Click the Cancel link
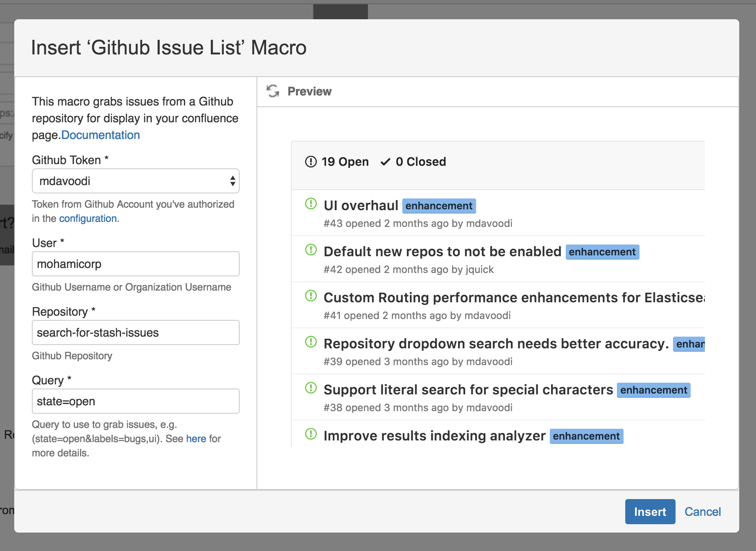Image resolution: width=756 pixels, height=551 pixels. [x=703, y=512]
